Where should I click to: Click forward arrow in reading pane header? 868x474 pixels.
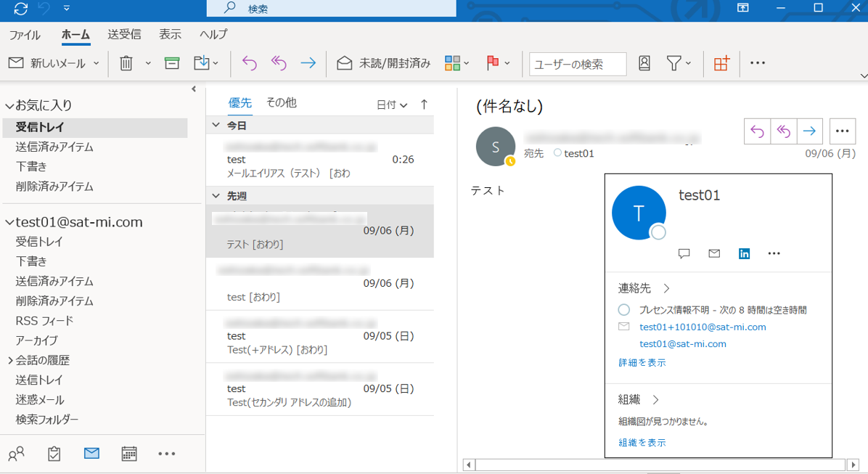coord(809,131)
